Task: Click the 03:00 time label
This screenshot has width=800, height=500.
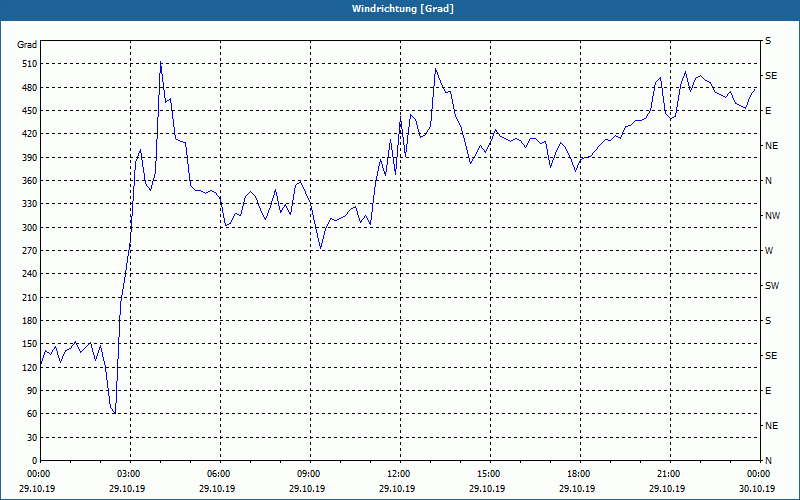Action: tap(130, 474)
